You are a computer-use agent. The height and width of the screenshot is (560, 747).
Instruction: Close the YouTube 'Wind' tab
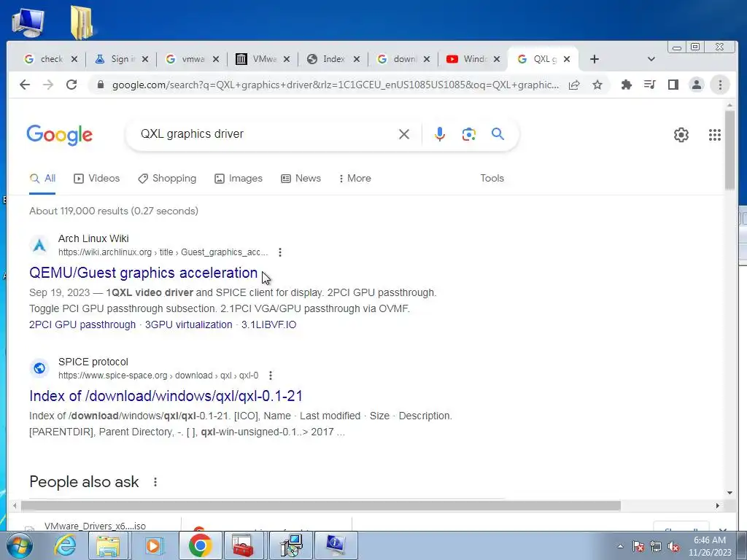497,59
